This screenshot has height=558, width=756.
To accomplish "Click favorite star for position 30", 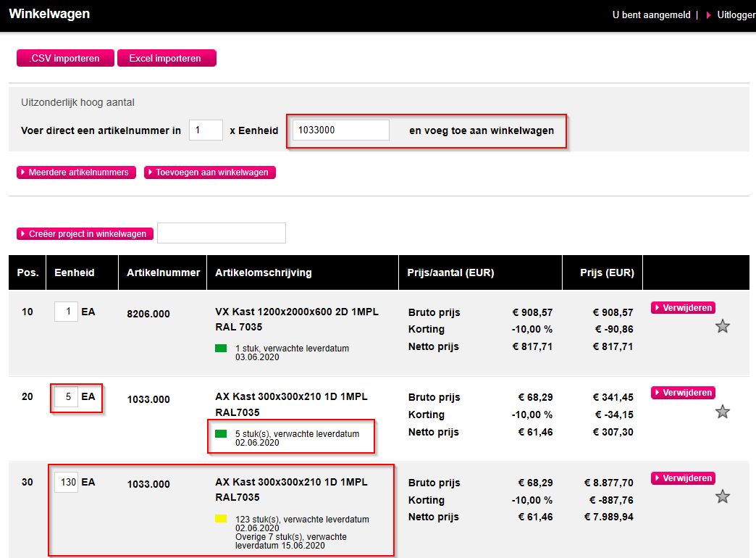I will click(x=722, y=496).
